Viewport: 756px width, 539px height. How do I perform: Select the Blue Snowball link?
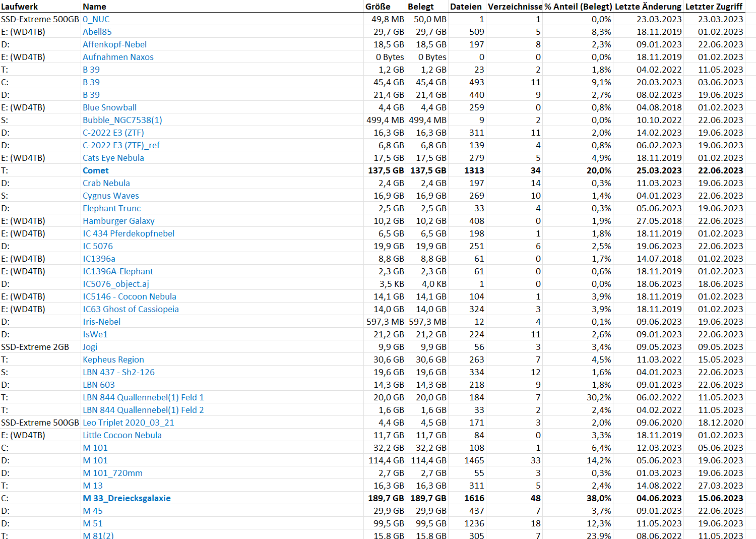coord(109,107)
